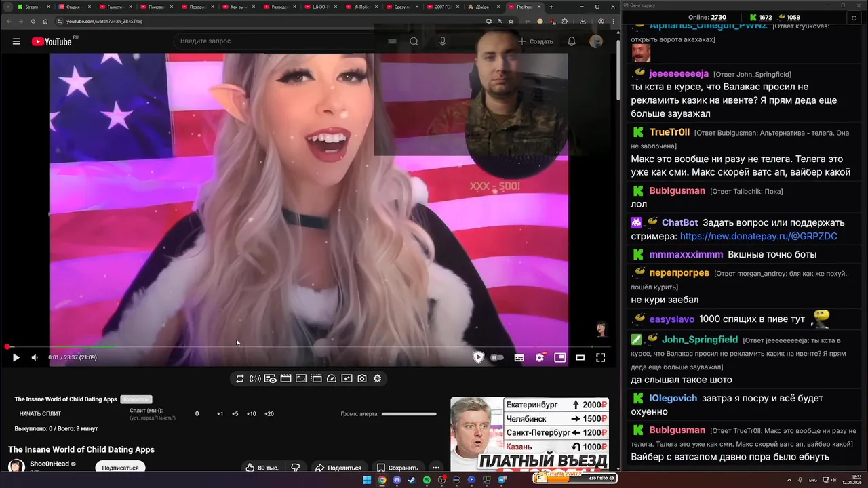Add +10 minutes to split
Viewport: 868px width, 488px height.
(x=251, y=413)
